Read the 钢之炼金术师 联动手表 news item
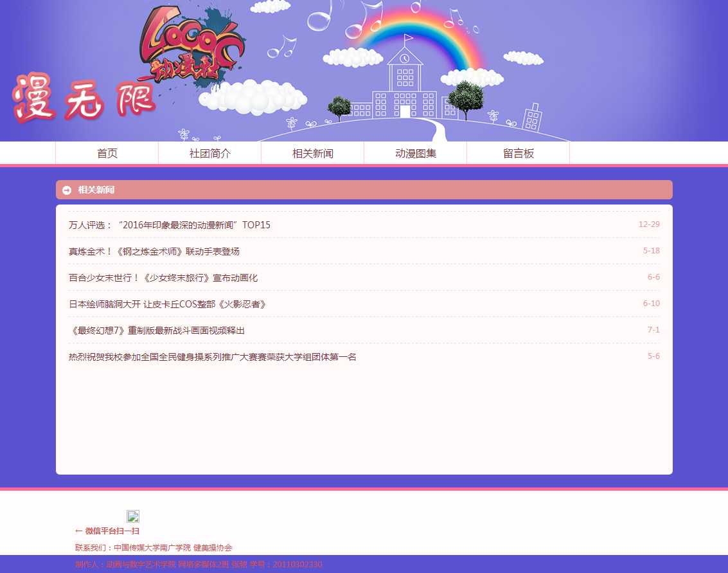 [x=154, y=251]
